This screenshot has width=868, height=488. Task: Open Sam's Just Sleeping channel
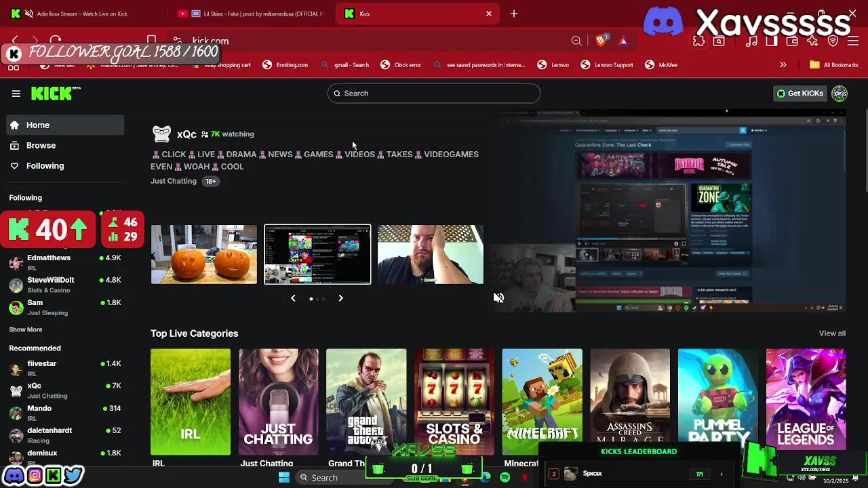point(66,307)
